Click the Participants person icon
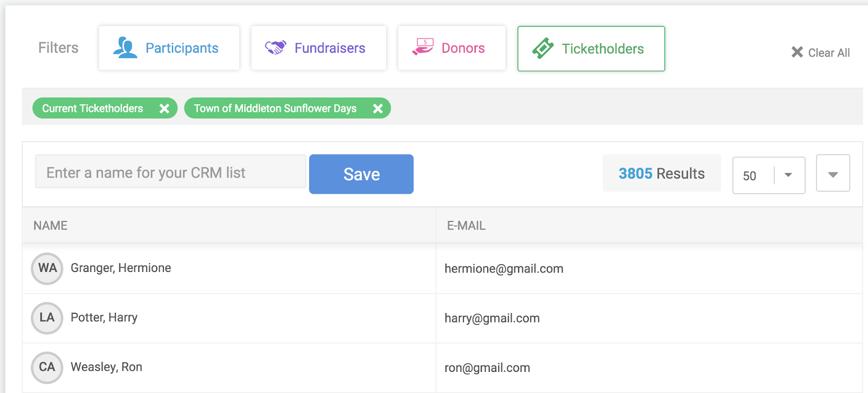 coord(125,48)
